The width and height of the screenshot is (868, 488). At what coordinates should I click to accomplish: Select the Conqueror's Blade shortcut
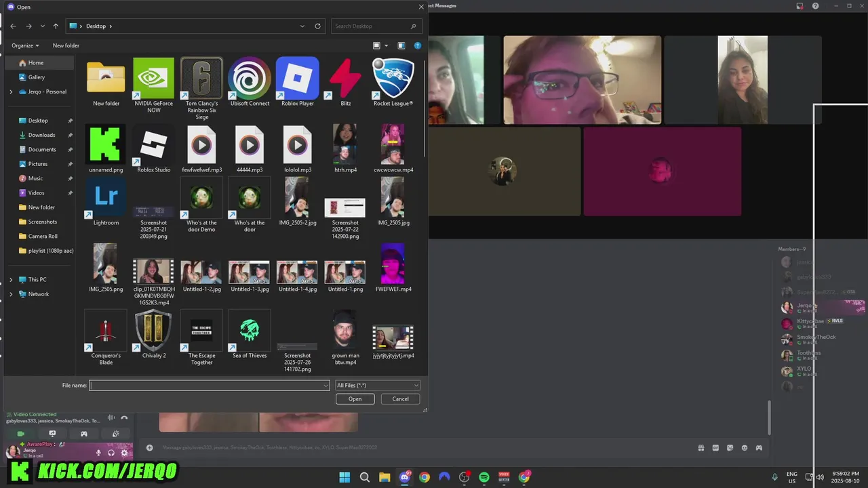pos(106,338)
